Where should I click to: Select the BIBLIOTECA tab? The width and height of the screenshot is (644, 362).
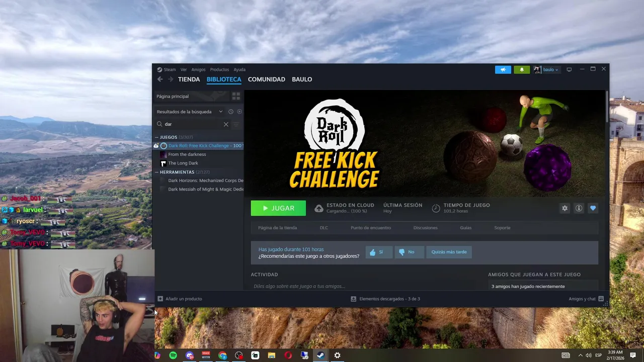point(224,79)
